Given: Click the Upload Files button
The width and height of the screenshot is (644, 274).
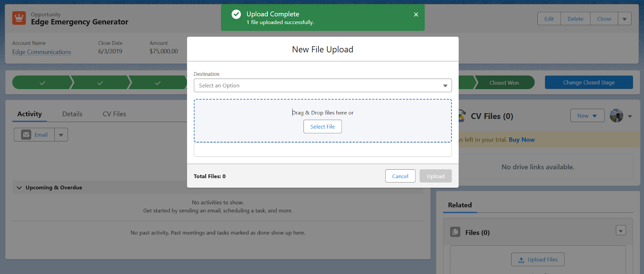Looking at the screenshot, I should [x=538, y=259].
